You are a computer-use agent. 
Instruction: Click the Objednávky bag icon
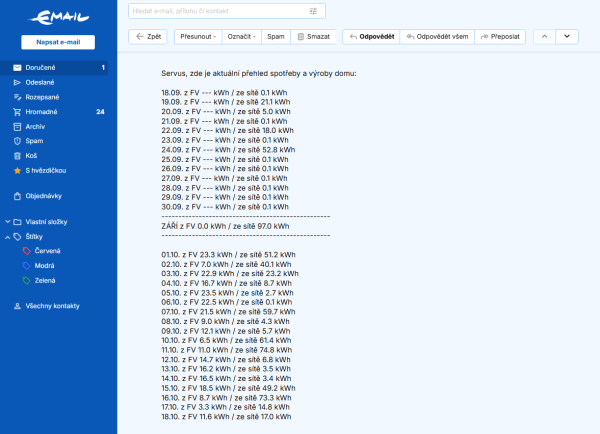17,196
